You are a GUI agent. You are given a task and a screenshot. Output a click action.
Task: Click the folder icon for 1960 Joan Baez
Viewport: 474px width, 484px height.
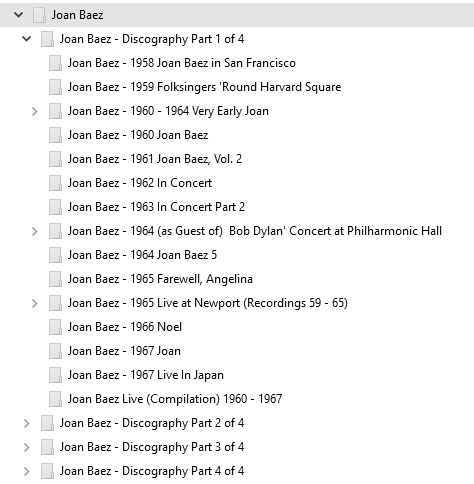tap(55, 135)
